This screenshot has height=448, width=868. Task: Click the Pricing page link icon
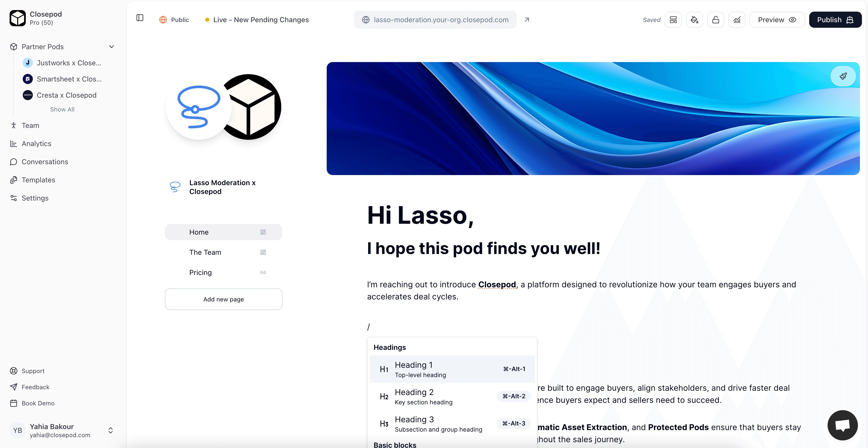(263, 273)
